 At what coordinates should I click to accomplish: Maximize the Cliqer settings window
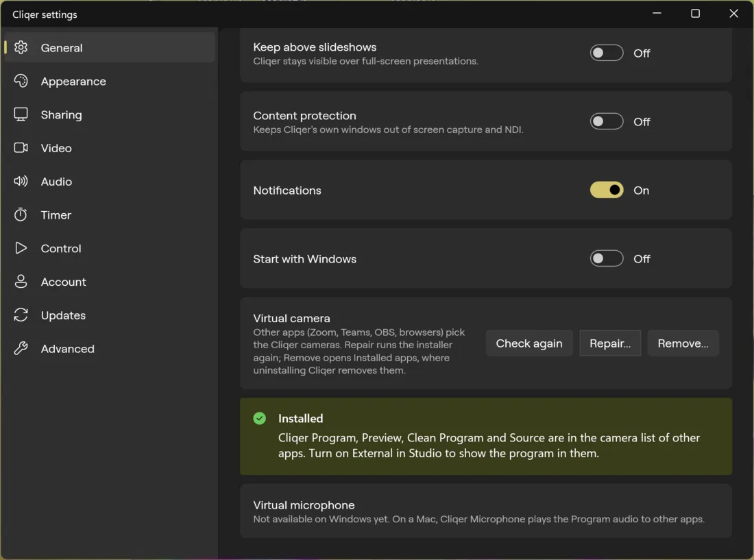click(x=695, y=14)
